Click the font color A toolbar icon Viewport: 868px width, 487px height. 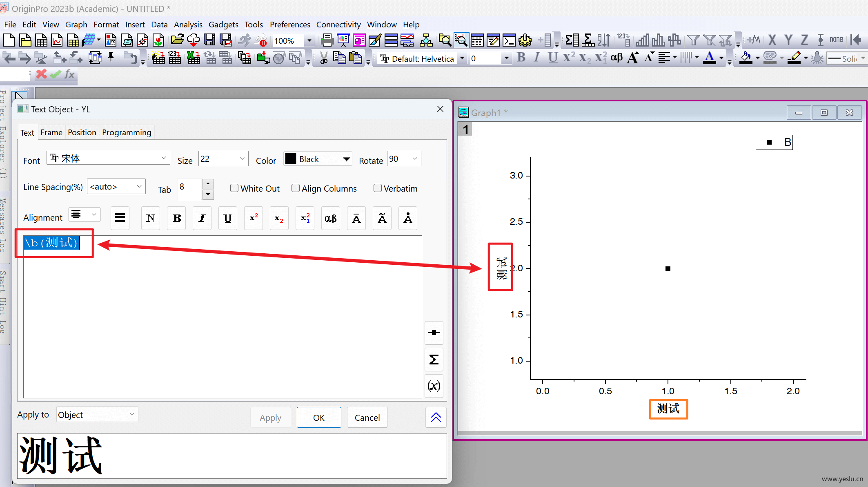click(710, 58)
